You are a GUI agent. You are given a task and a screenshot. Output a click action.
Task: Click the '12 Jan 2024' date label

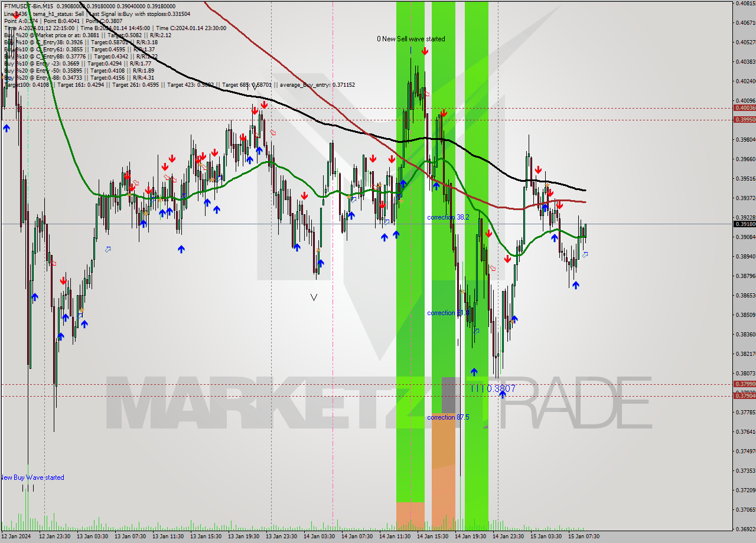[x=17, y=537]
